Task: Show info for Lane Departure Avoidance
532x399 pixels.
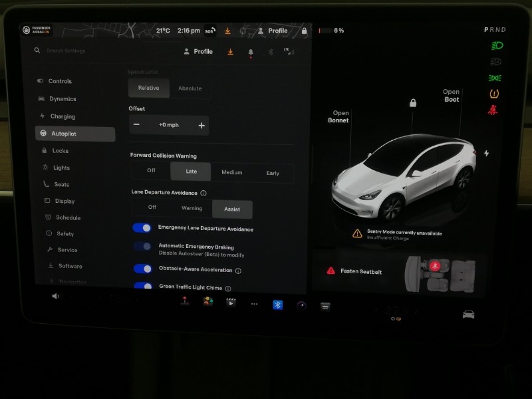Action: (203, 193)
